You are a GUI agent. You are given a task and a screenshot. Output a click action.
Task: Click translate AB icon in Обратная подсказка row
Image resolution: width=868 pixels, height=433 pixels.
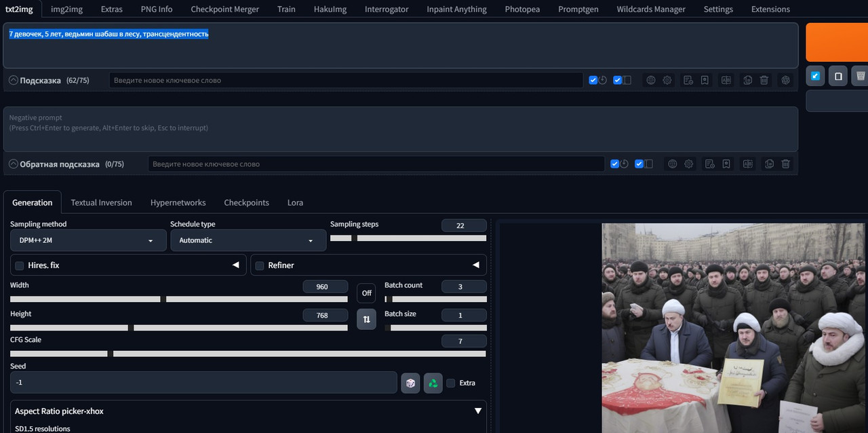tap(748, 164)
